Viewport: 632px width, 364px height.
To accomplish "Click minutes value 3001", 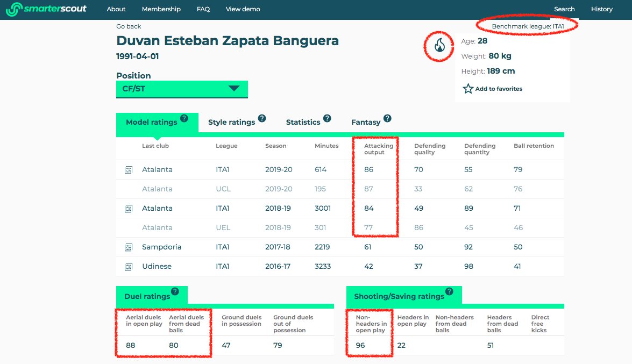I will [x=322, y=209].
